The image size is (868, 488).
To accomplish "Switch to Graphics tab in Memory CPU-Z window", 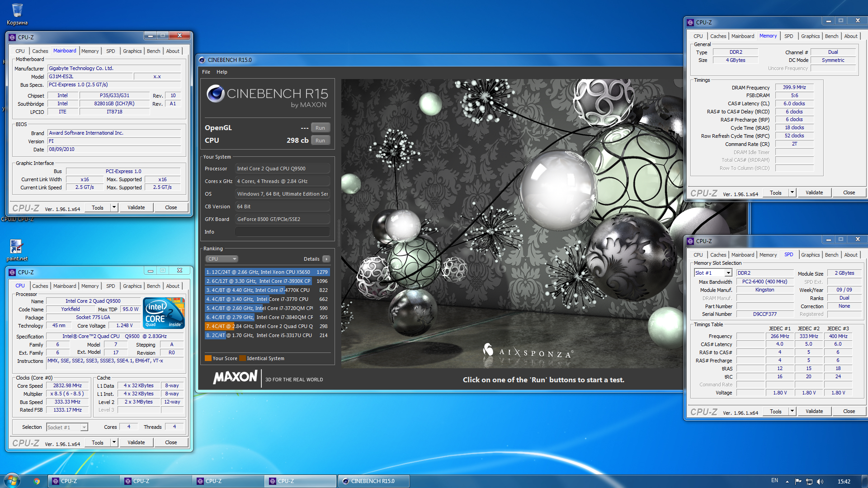I will [x=810, y=36].
